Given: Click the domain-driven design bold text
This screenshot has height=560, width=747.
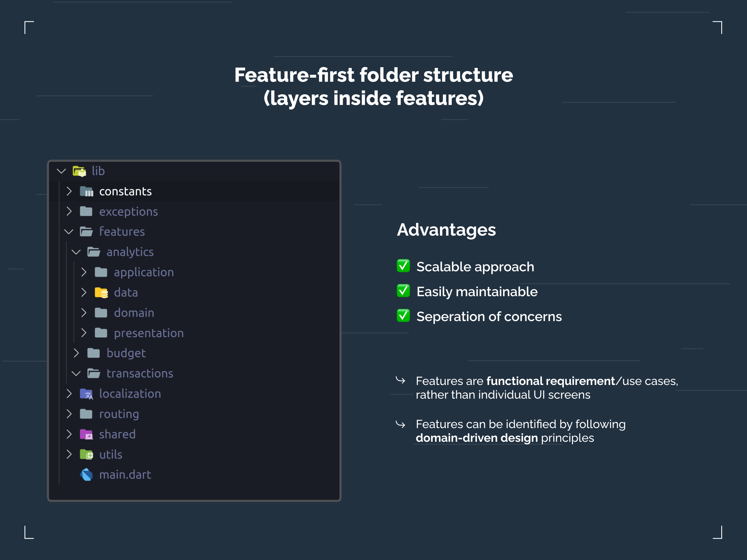Looking at the screenshot, I should point(477,438).
